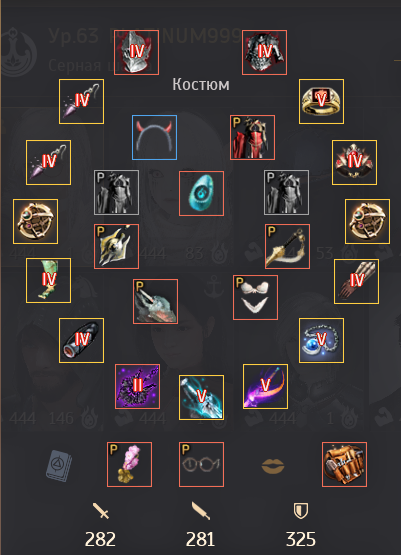This screenshot has height=555, width=401.
Task: Click the lips cosmetic slot
Action: (273, 466)
